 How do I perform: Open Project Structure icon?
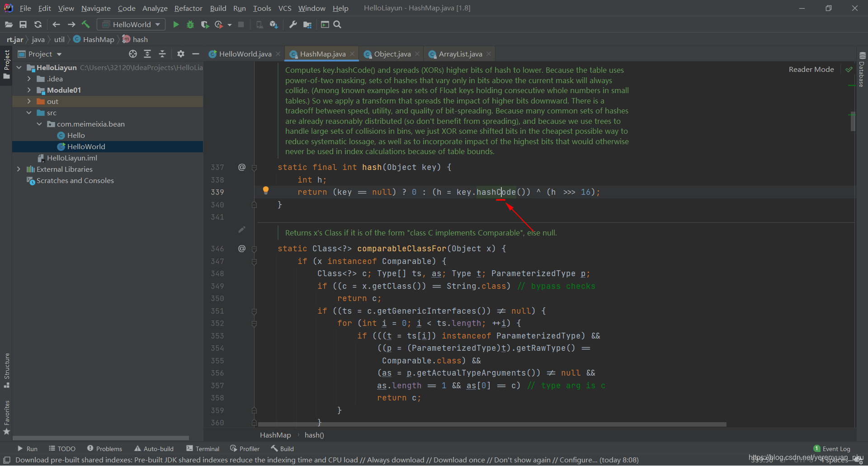tap(307, 24)
